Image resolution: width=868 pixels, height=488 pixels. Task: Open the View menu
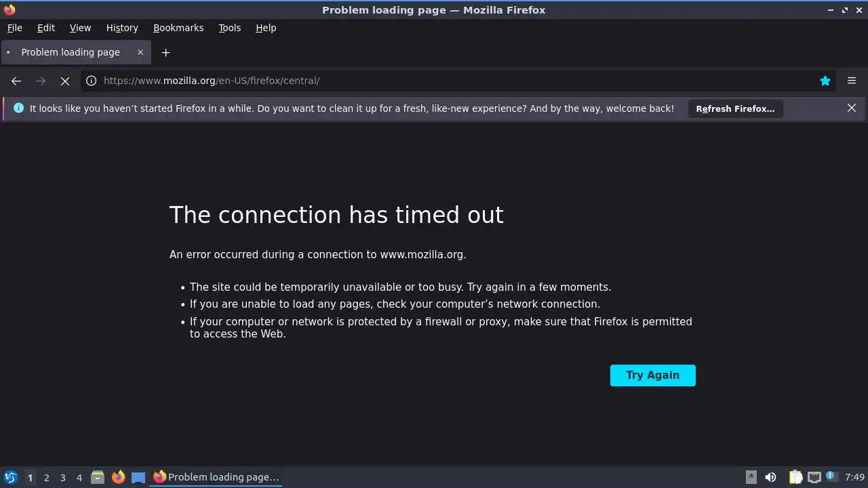point(80,28)
